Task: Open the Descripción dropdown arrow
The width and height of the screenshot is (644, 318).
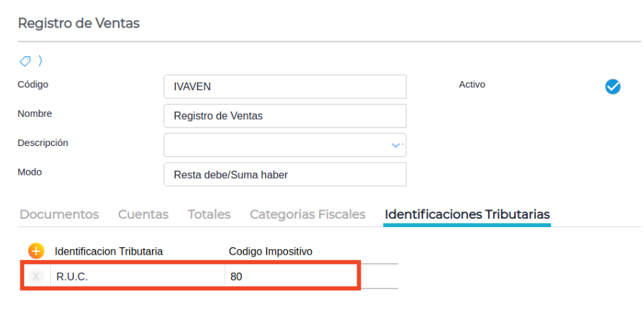Action: pyautogui.click(x=396, y=145)
